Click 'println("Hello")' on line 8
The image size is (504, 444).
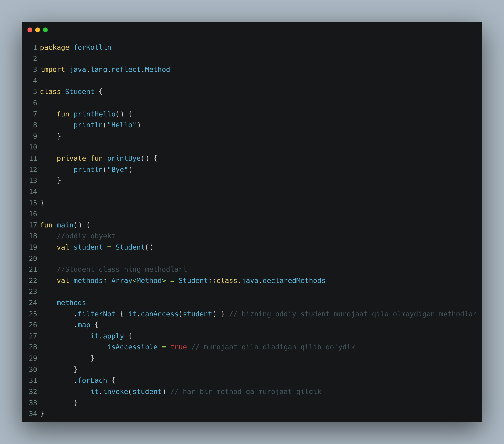107,125
